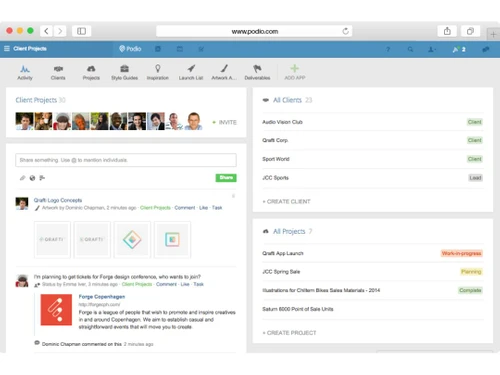Open post options arrow on Graft Logo Concepts
Viewport: 500px width, 375px height.
click(x=233, y=196)
